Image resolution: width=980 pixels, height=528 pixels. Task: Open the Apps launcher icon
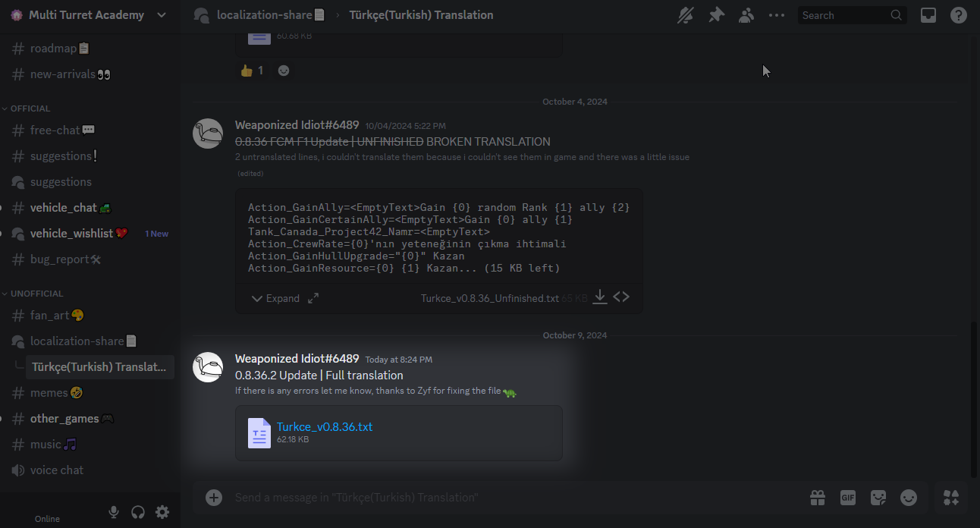pos(951,498)
